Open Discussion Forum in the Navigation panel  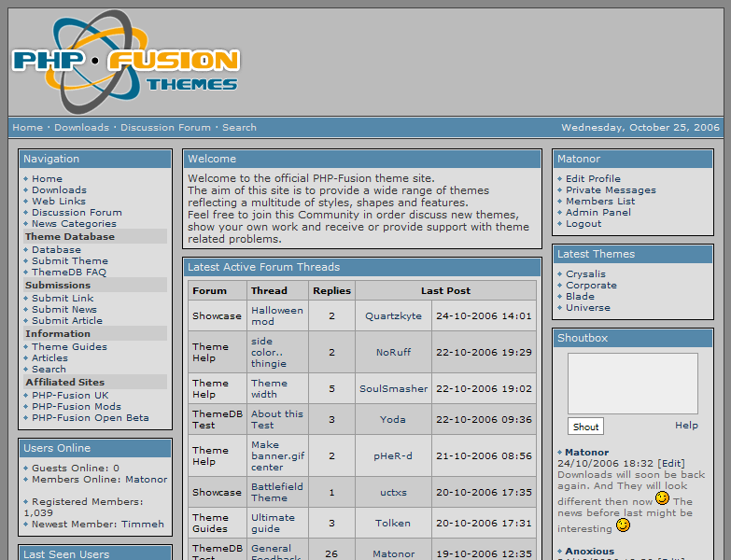pos(77,213)
